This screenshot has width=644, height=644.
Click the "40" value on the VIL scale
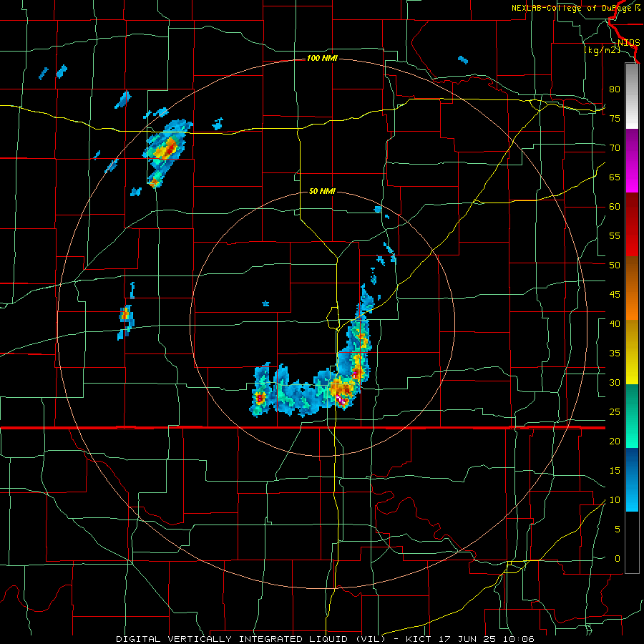[x=615, y=324]
